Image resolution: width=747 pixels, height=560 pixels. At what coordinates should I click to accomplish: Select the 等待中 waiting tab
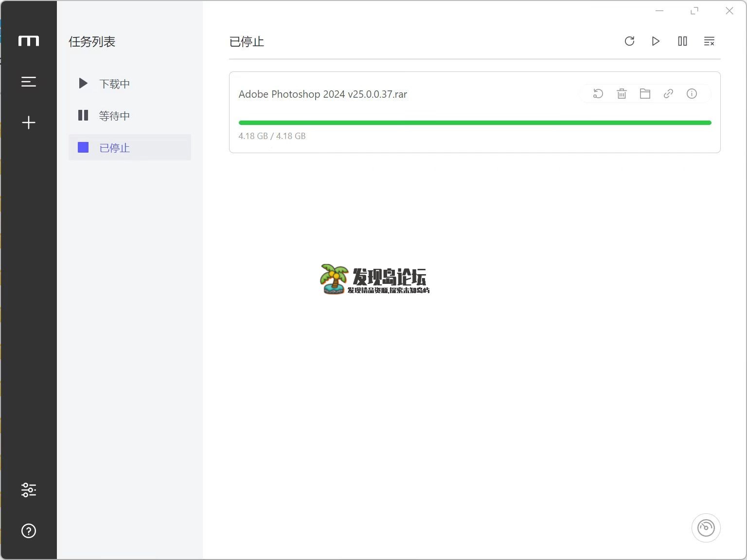tap(130, 116)
